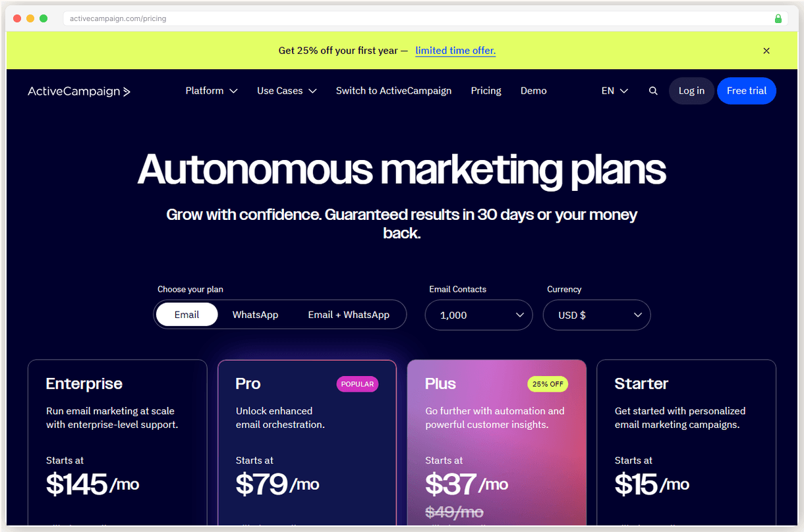The image size is (804, 532).
Task: Open the EN language selector
Action: tap(614, 91)
